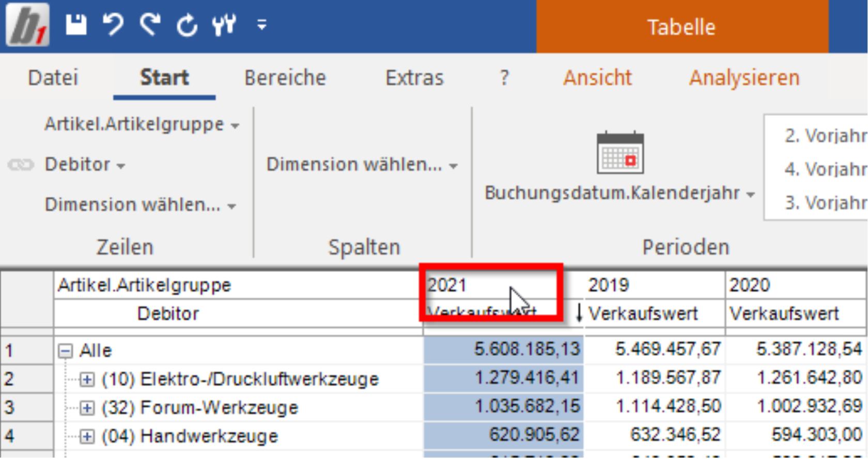The width and height of the screenshot is (868, 459).
Task: Open the Datei menu
Action: pyautogui.click(x=53, y=78)
